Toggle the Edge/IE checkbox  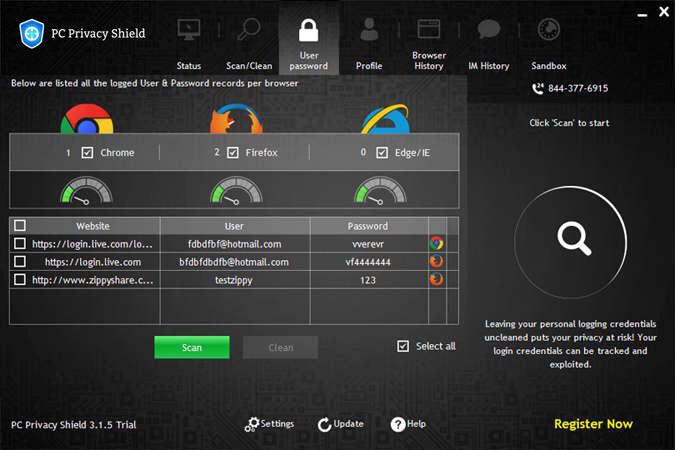(382, 153)
